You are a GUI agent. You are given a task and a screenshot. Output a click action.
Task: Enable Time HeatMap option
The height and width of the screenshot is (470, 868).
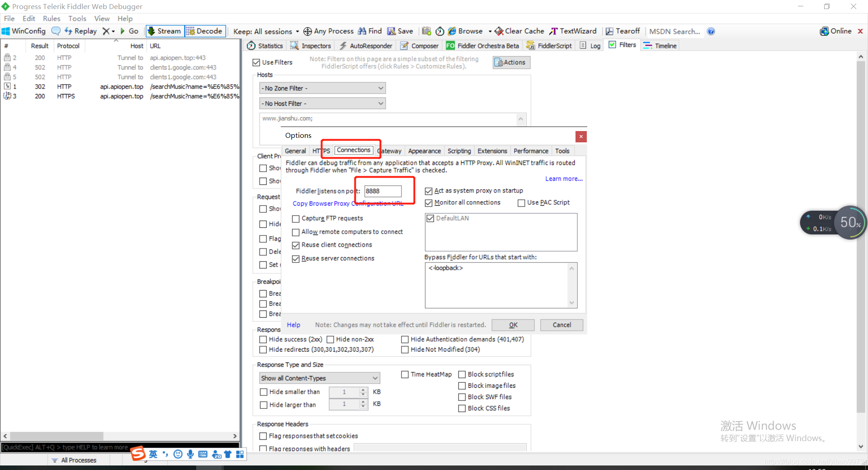pos(405,375)
